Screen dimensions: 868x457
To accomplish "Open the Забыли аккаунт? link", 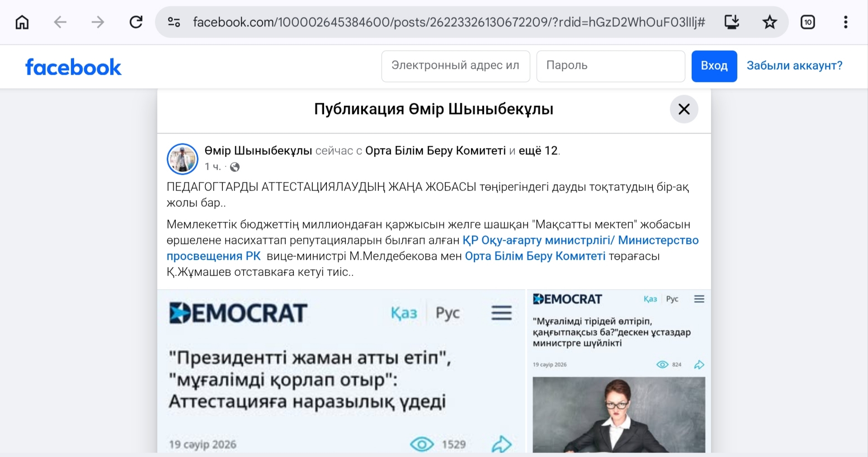I will [x=794, y=66].
